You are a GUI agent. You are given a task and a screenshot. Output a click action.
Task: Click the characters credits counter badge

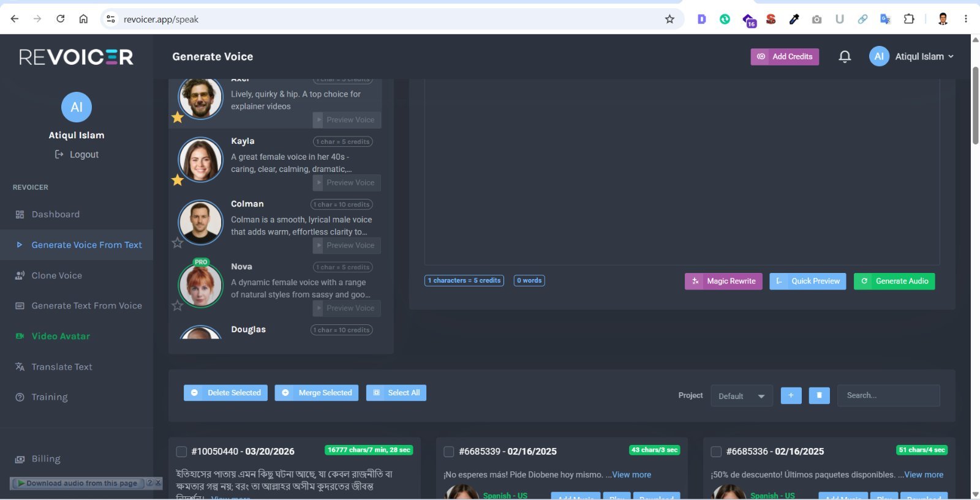pos(464,280)
